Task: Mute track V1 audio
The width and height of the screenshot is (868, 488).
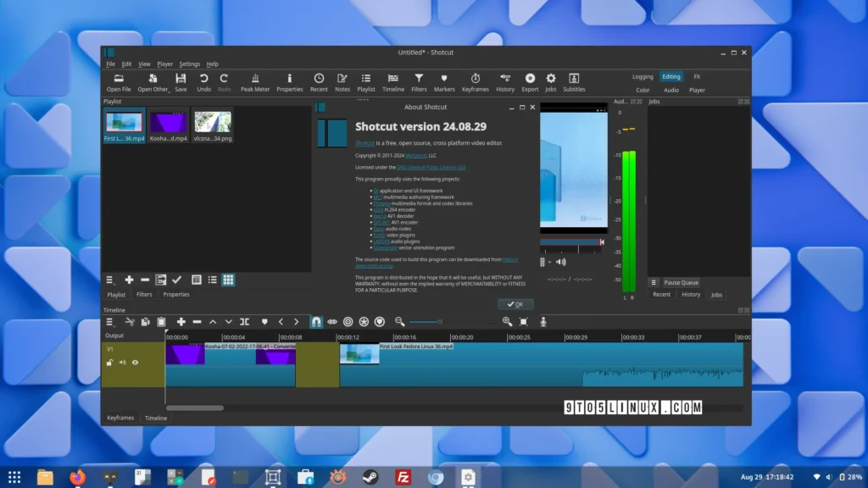Action: [122, 363]
